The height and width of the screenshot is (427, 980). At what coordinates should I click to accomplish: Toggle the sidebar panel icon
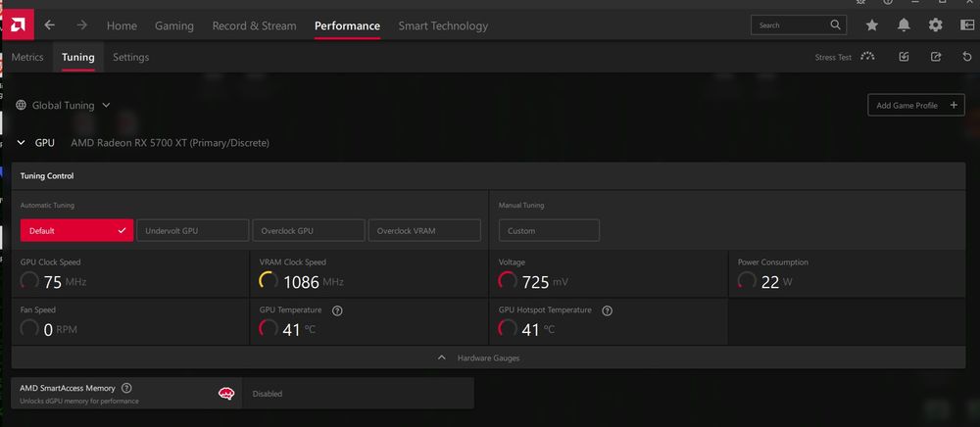[967, 24]
